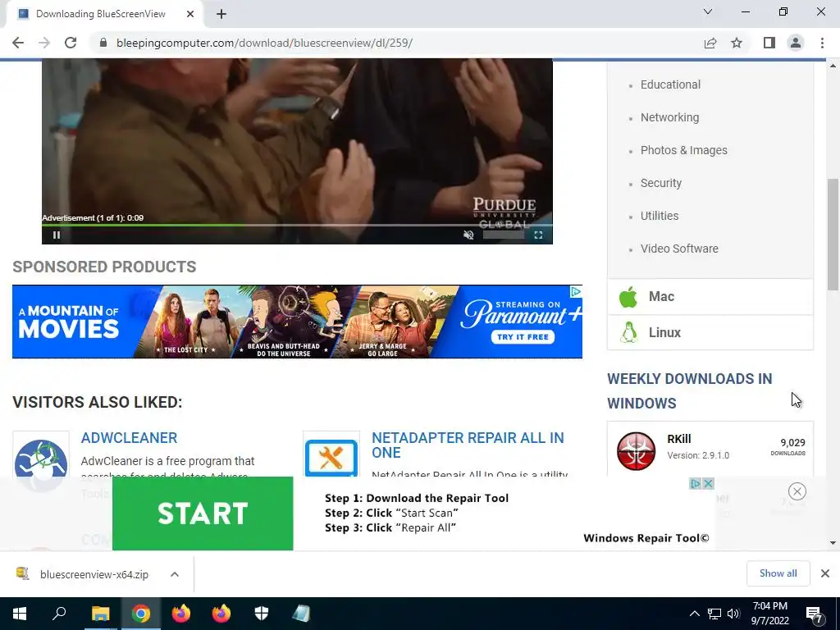
Task: Click Chrome icon in taskbar
Action: click(141, 614)
